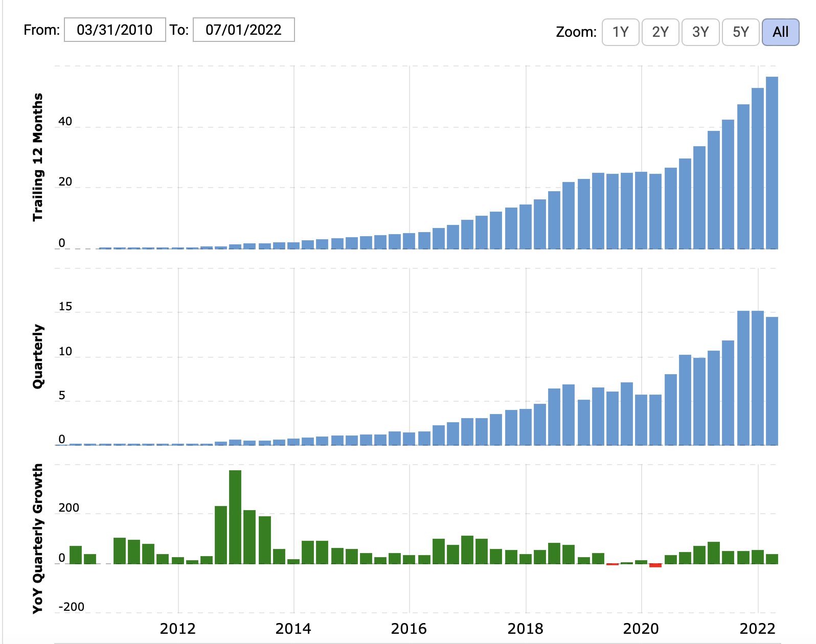
Task: Click the 2014 x-axis label
Action: click(x=293, y=628)
